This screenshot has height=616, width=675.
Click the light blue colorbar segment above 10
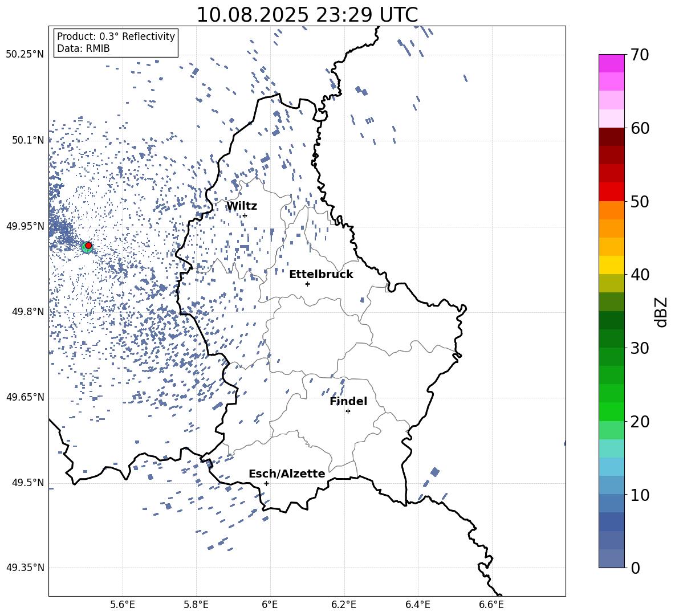tap(611, 485)
